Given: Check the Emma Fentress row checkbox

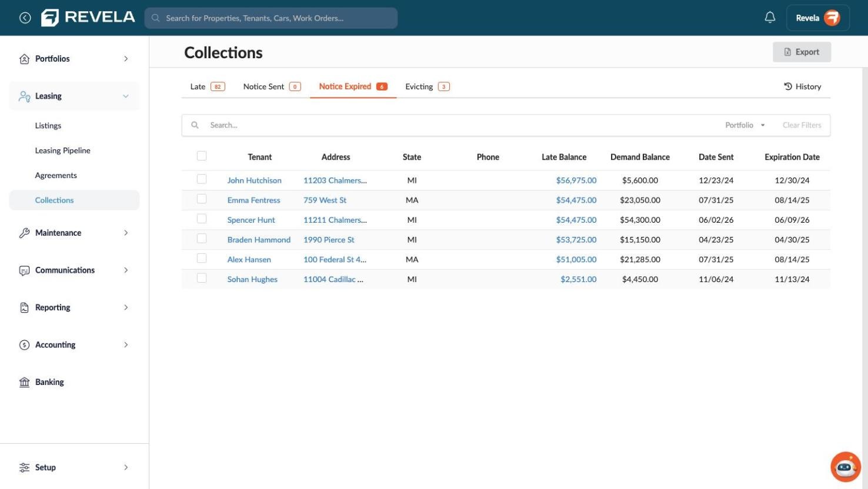Looking at the screenshot, I should coord(202,199).
